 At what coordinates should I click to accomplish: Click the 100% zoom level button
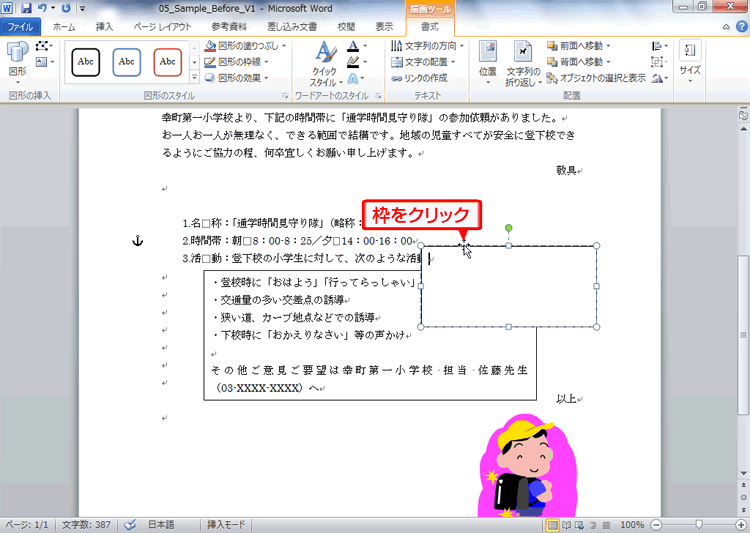(632, 525)
